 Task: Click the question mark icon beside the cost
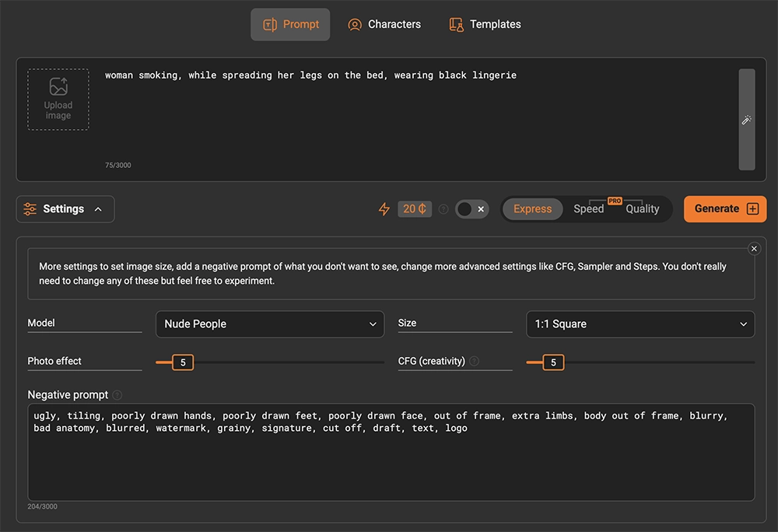point(443,208)
